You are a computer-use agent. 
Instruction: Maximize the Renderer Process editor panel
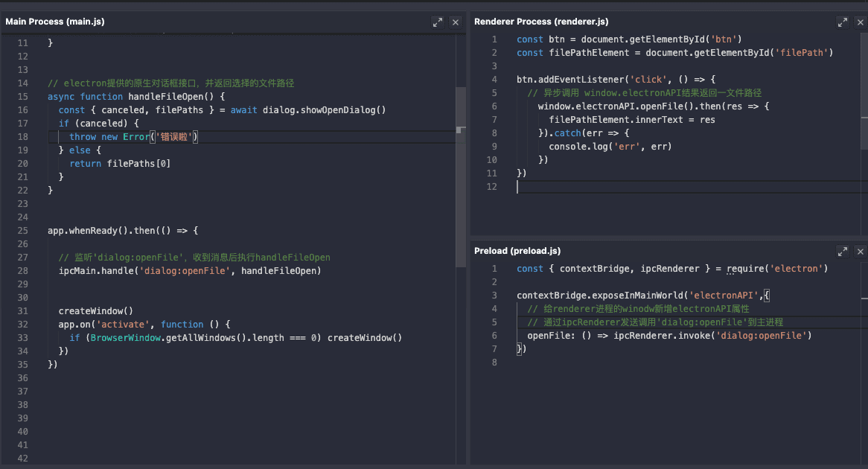click(842, 22)
